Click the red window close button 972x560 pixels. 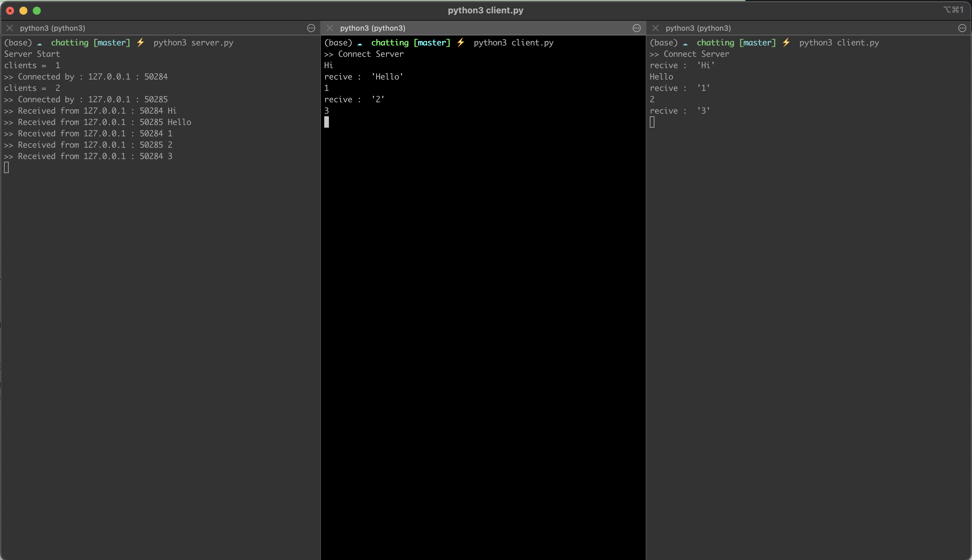pyautogui.click(x=10, y=11)
